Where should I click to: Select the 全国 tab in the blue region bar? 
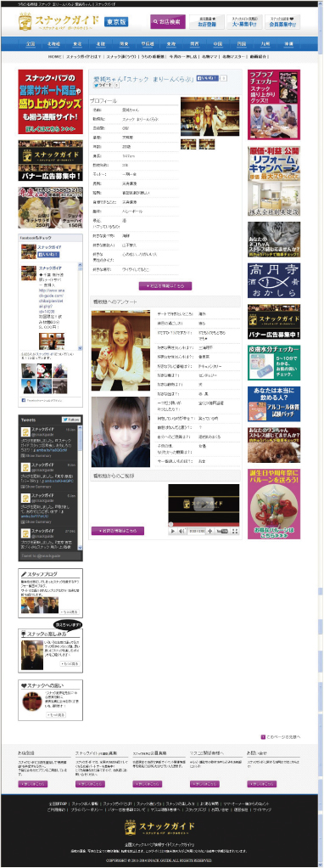coord(31,43)
